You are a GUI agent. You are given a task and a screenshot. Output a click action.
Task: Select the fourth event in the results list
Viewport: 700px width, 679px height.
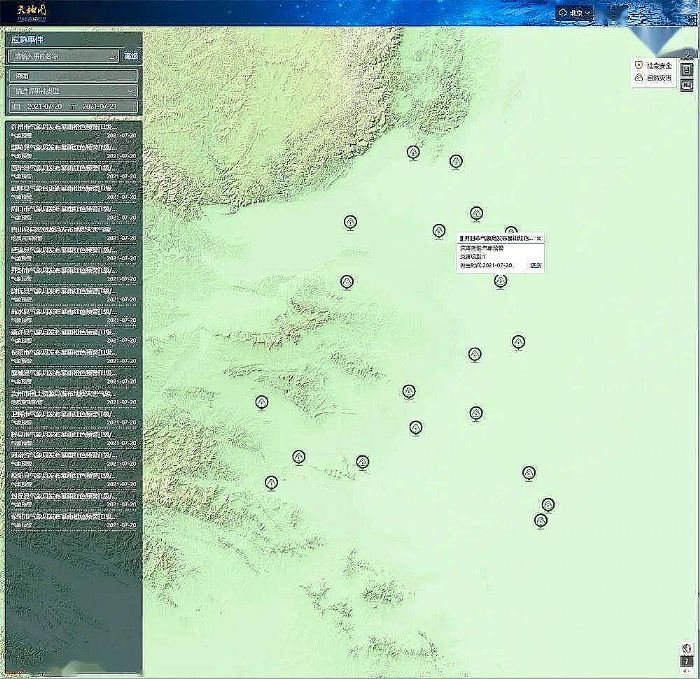click(73, 191)
